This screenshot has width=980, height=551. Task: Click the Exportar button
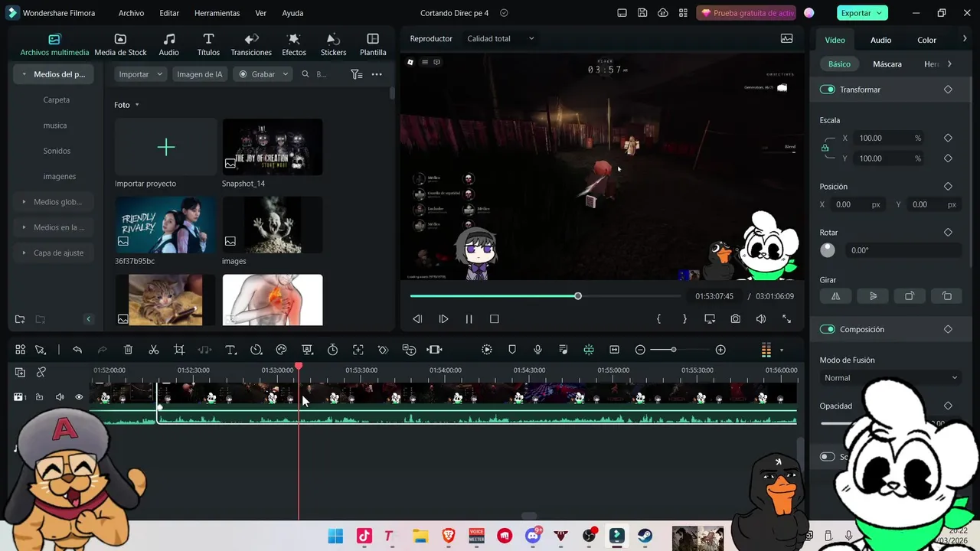click(x=861, y=13)
